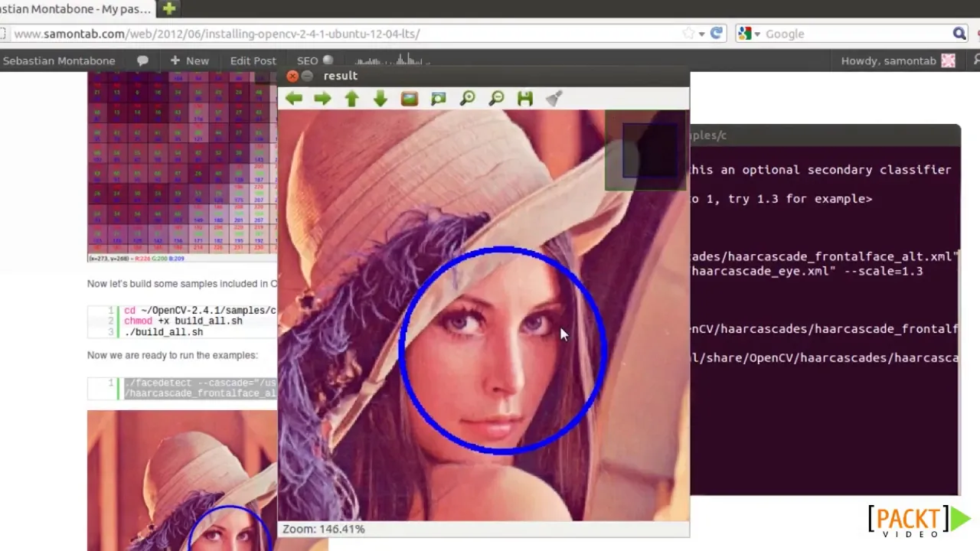Image resolution: width=980 pixels, height=551 pixels.
Task: Click the search magnifier icon in browser
Action: click(x=959, y=34)
